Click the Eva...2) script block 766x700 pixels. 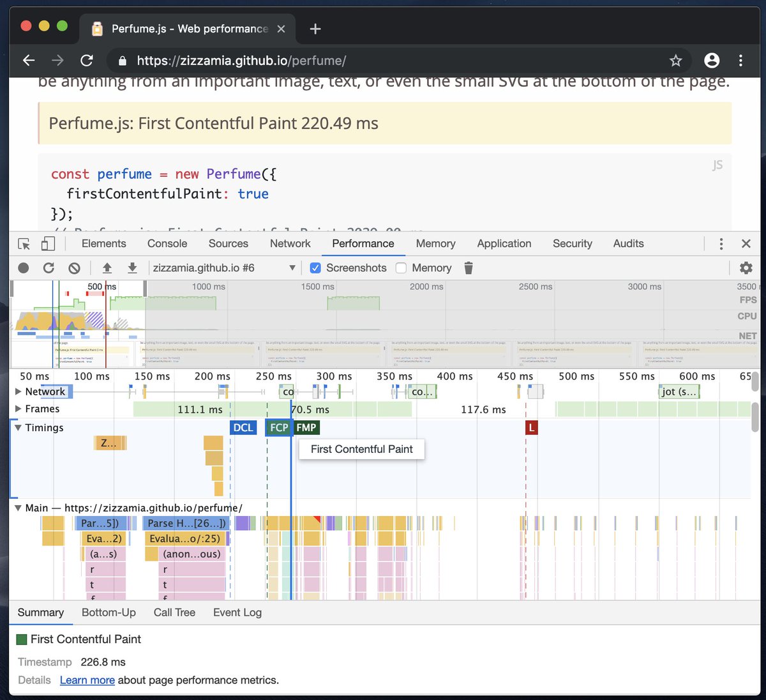[x=103, y=538]
